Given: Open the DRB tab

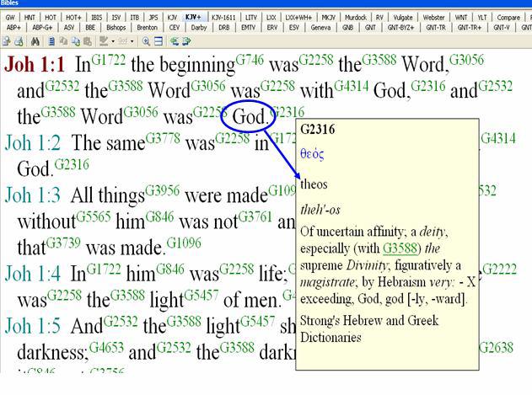Looking at the screenshot, I should tap(224, 28).
